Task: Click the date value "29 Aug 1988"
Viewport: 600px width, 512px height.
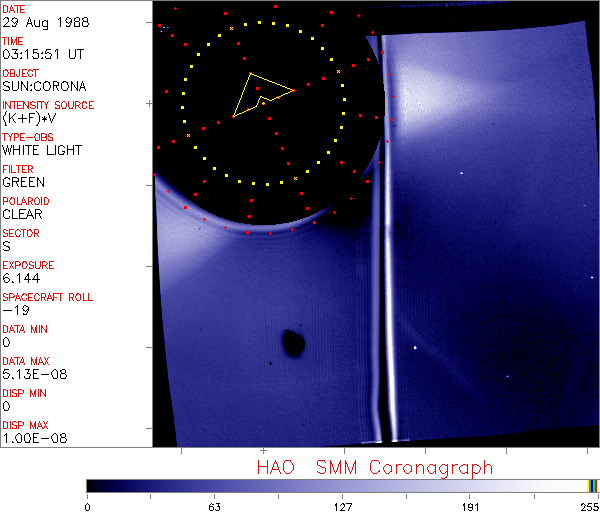Action: pyautogui.click(x=46, y=23)
